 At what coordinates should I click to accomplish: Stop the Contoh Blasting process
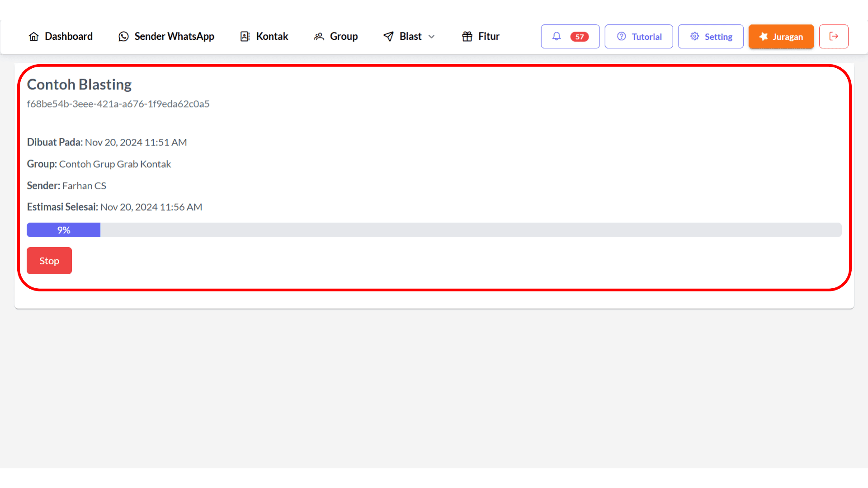tap(49, 260)
